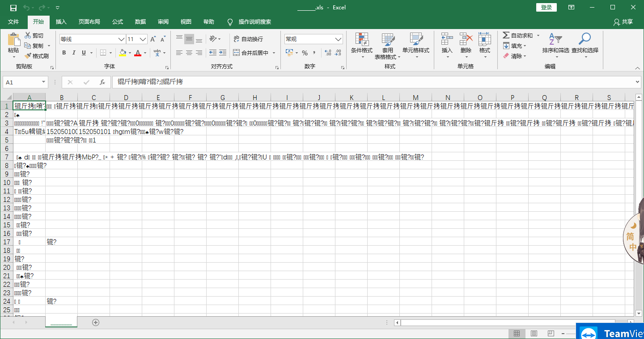
Task: Cut selection with 剪切
Action: click(34, 35)
